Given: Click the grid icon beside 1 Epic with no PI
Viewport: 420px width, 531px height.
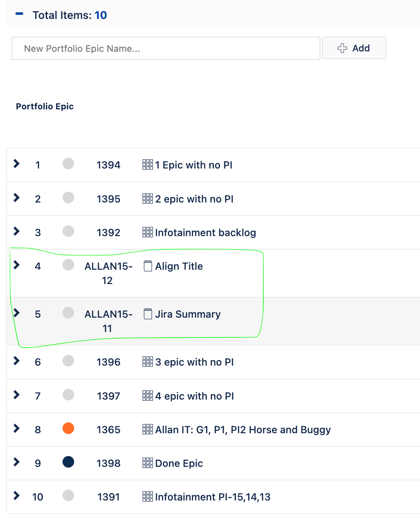Looking at the screenshot, I should 148,165.
